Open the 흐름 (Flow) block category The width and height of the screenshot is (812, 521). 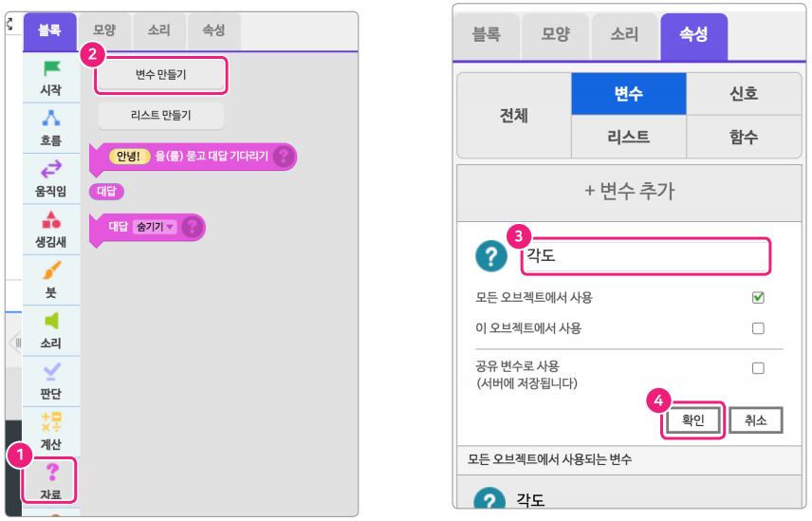click(x=51, y=128)
